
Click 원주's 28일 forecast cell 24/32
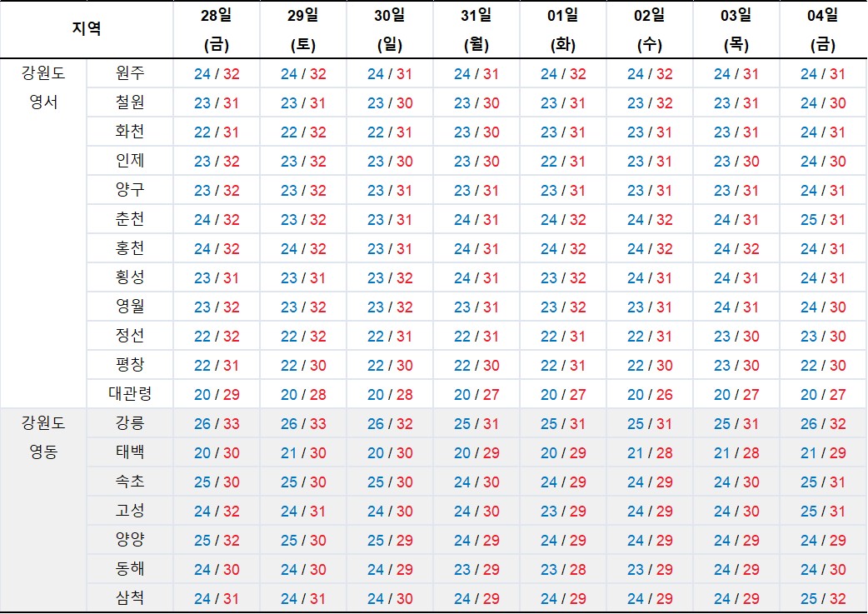click(x=216, y=73)
